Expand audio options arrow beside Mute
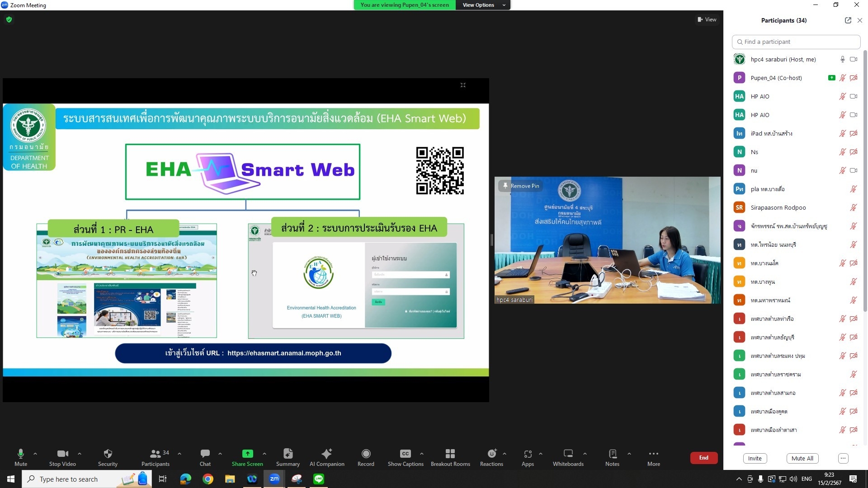 tap(35, 454)
